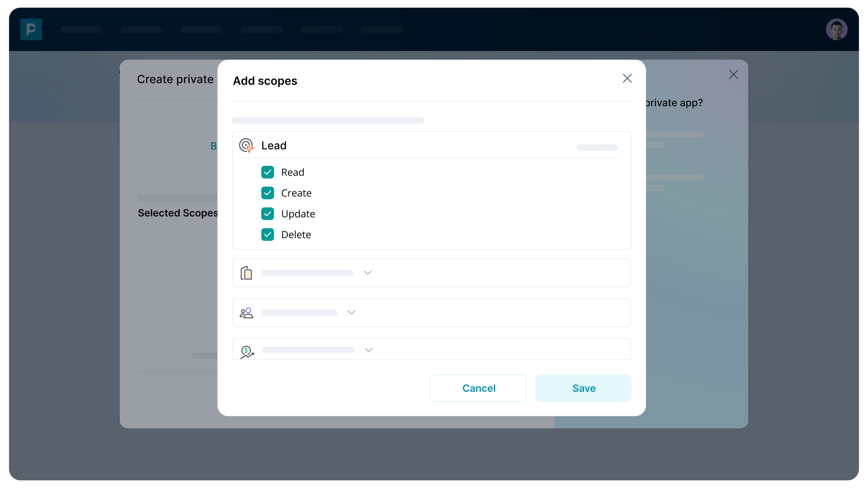The height and width of the screenshot is (488, 868).
Task: Click the last item in the navigation bar
Action: pos(381,29)
